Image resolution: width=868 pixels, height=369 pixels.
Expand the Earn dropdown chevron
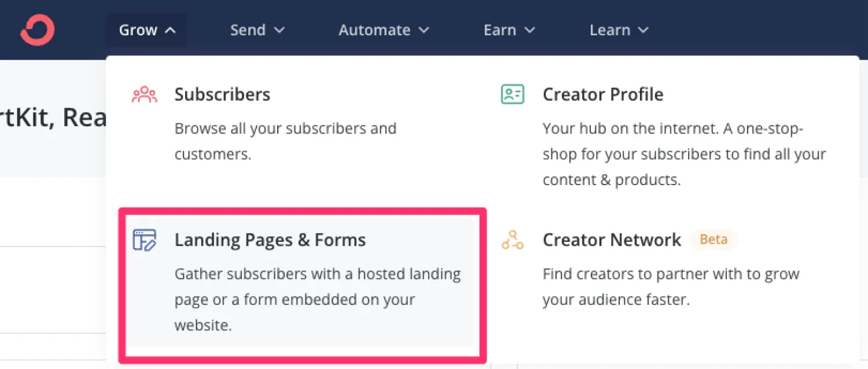point(529,30)
